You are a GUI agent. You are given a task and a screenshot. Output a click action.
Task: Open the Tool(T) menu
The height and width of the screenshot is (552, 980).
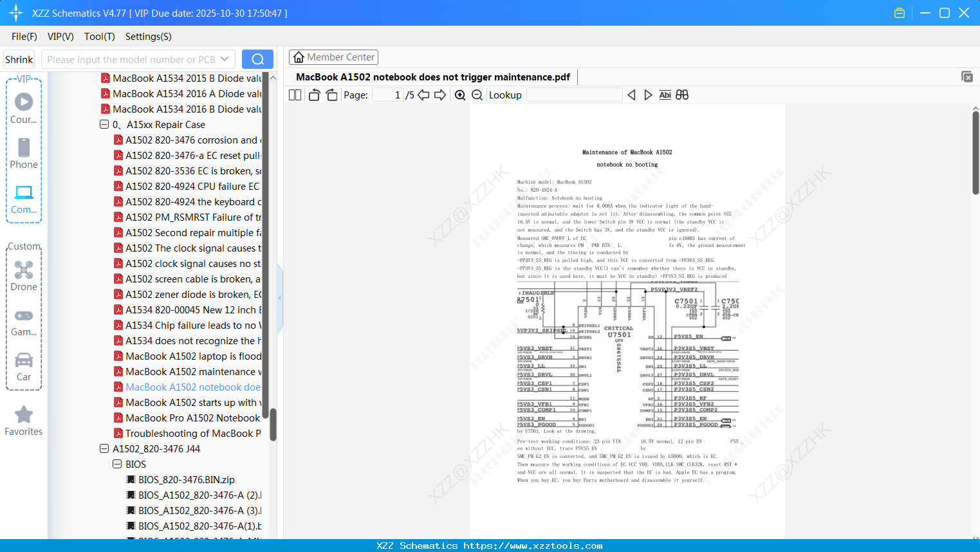pyautogui.click(x=100, y=37)
